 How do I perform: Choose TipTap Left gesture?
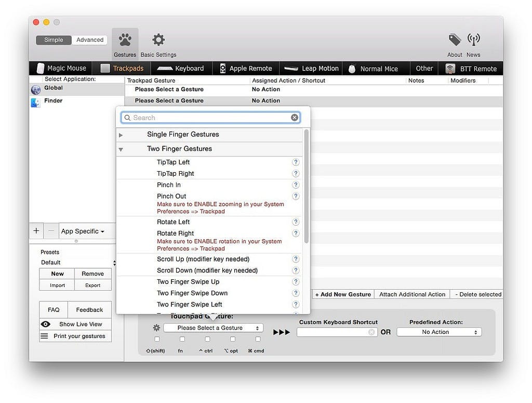click(x=173, y=162)
